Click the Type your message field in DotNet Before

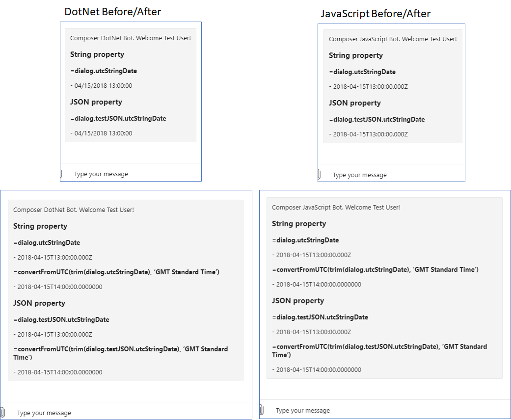point(101,174)
